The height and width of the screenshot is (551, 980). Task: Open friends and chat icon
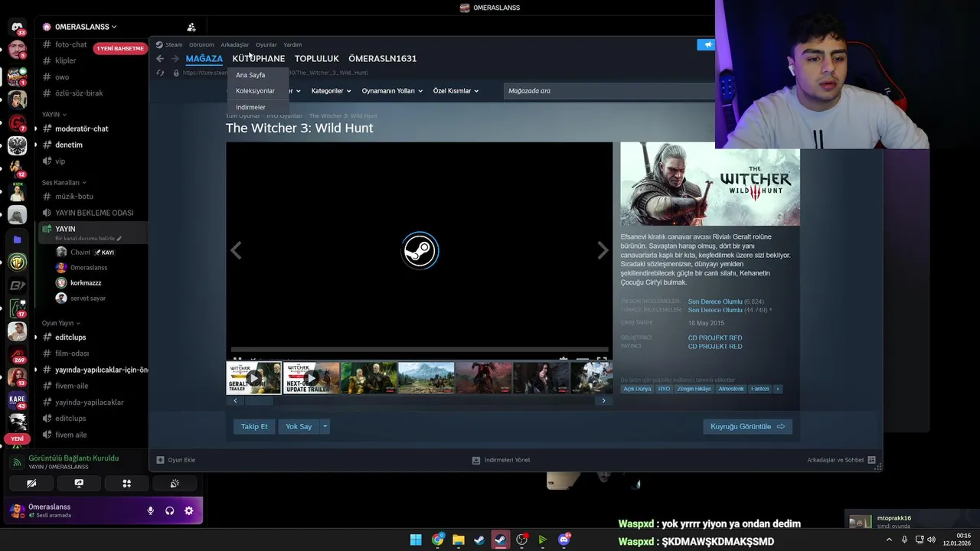point(871,460)
